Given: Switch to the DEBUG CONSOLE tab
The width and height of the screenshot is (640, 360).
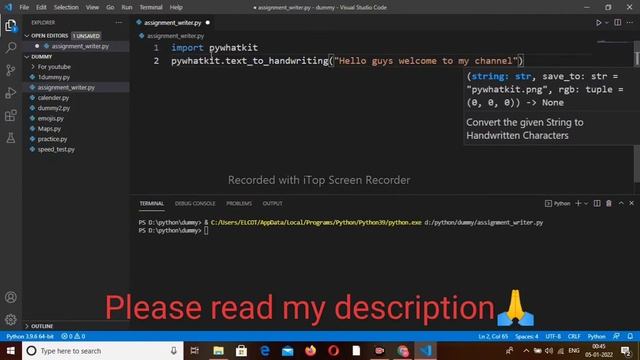Looking at the screenshot, I should click(x=195, y=203).
